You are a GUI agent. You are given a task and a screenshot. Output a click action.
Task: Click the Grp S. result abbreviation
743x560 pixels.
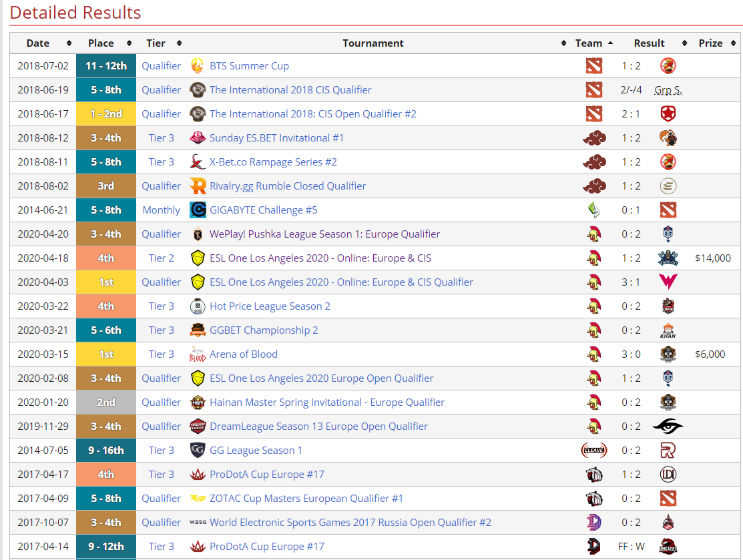668,90
